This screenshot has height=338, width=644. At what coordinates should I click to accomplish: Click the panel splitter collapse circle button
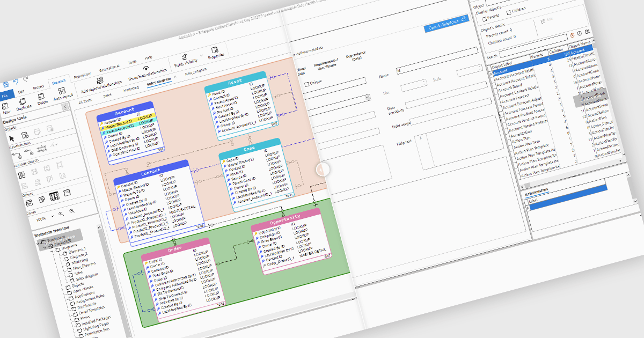coord(322,170)
